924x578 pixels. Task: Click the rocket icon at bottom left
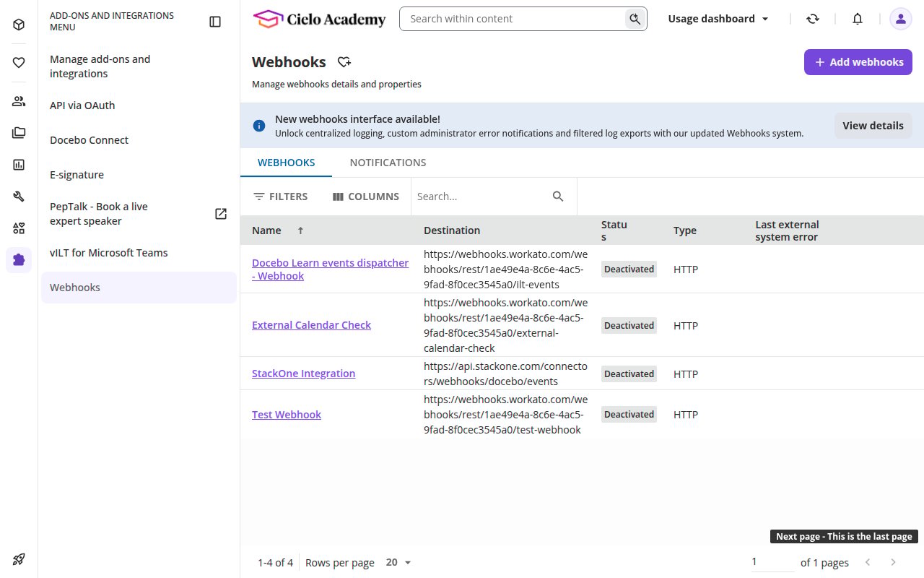19,558
